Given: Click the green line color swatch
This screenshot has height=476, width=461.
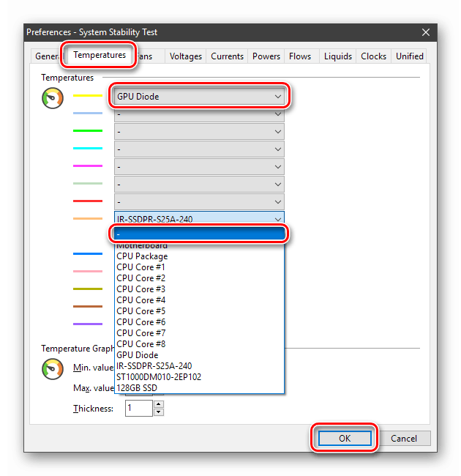Looking at the screenshot, I should (x=88, y=131).
